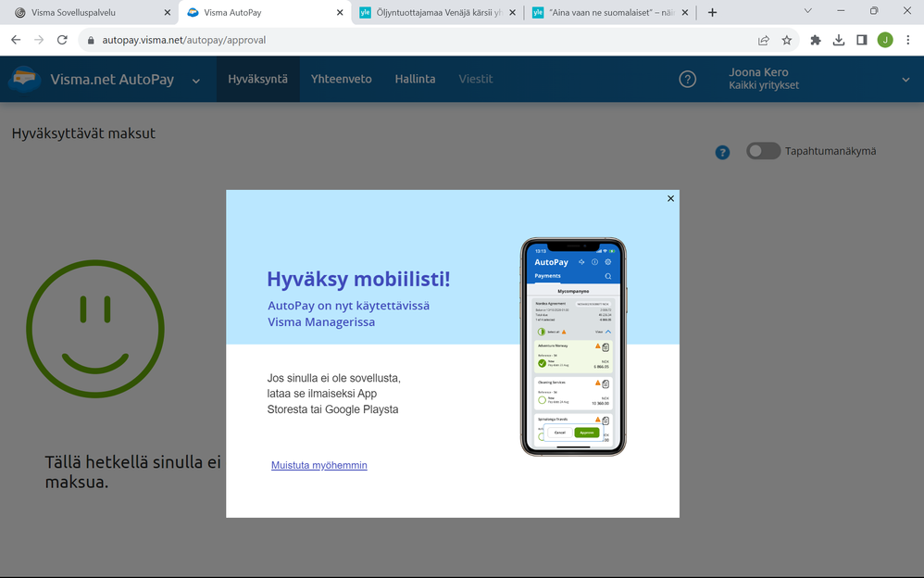This screenshot has width=924, height=578.
Task: Open the browser extensions puzzle icon
Action: [816, 40]
